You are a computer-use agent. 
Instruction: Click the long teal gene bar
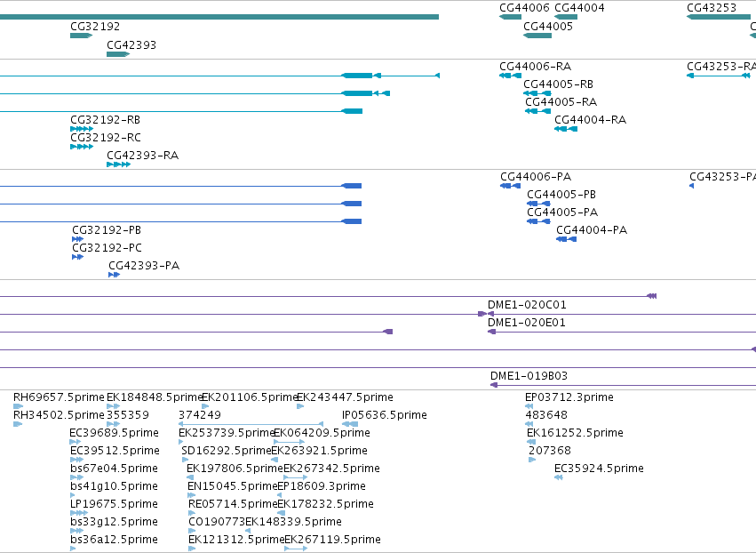point(219,17)
